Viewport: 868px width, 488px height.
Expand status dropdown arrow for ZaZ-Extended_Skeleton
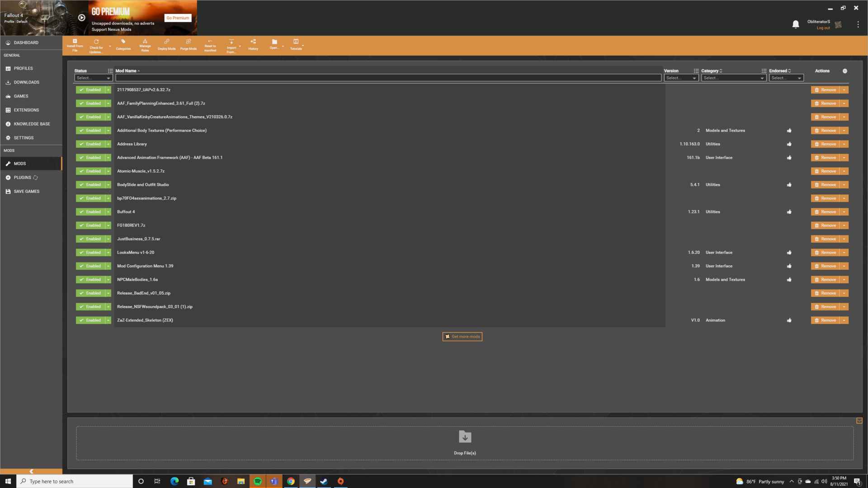point(108,320)
